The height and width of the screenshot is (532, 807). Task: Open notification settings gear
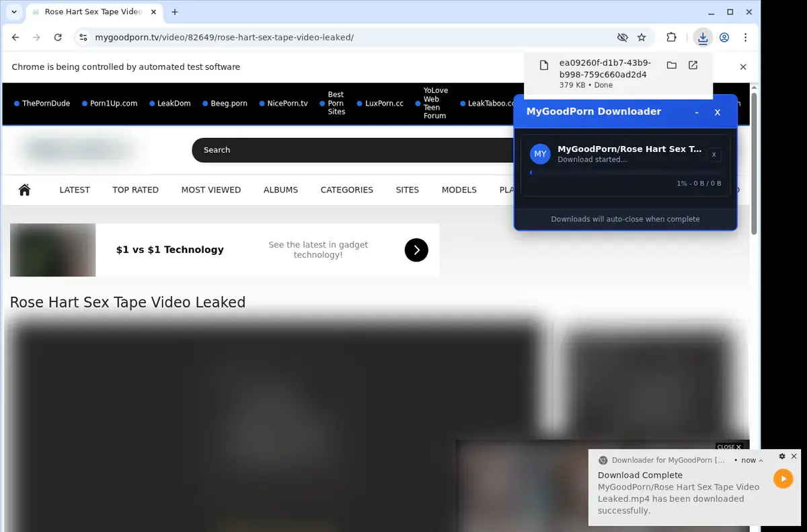[782, 456]
